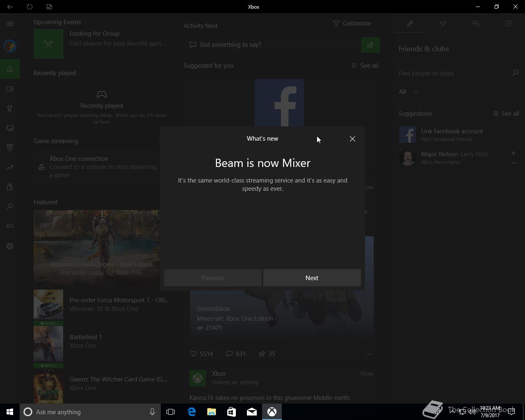The height and width of the screenshot is (420, 525).
Task: Close the What's new dialog
Action: tap(352, 139)
